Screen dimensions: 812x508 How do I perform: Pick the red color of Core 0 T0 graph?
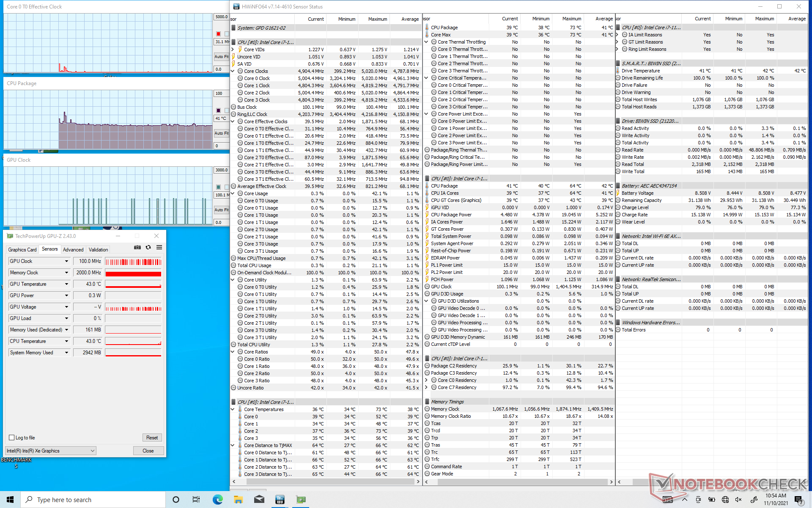pos(218,34)
